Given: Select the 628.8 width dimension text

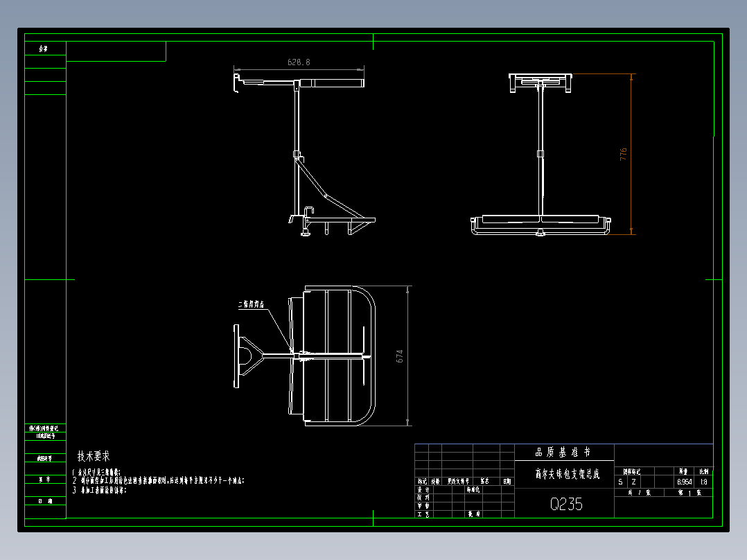Looking at the screenshot, I should [x=299, y=62].
